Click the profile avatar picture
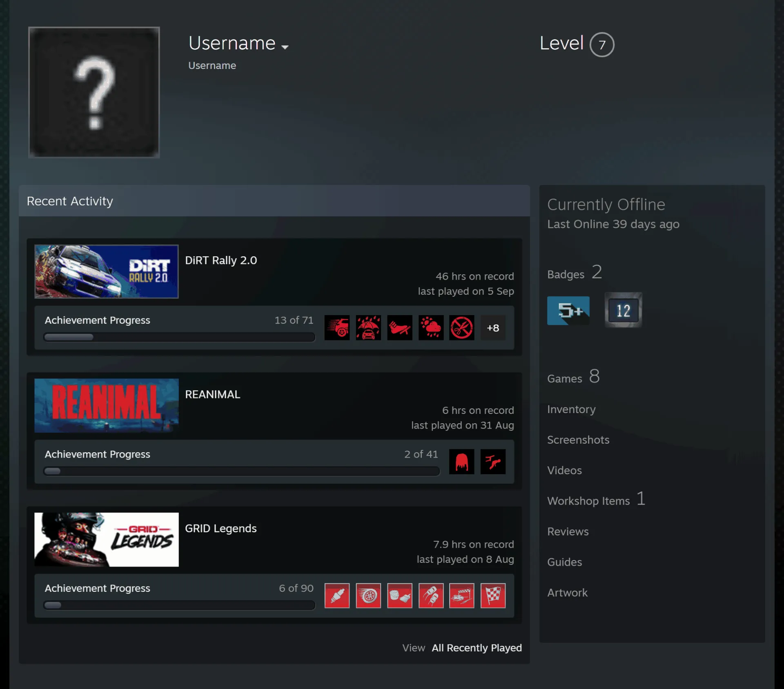 point(94,92)
